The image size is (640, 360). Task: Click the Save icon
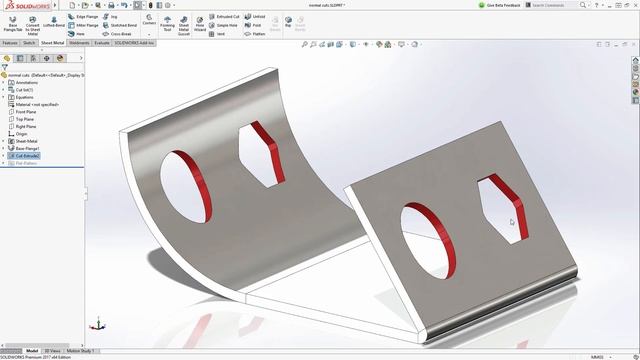pos(98,5)
